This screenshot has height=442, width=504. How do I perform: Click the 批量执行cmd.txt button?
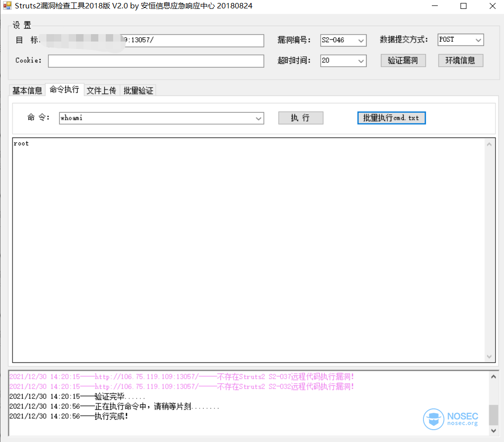[391, 118]
